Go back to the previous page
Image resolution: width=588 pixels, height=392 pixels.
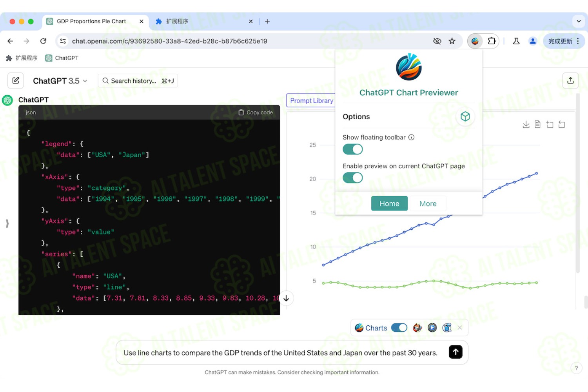pos(10,41)
